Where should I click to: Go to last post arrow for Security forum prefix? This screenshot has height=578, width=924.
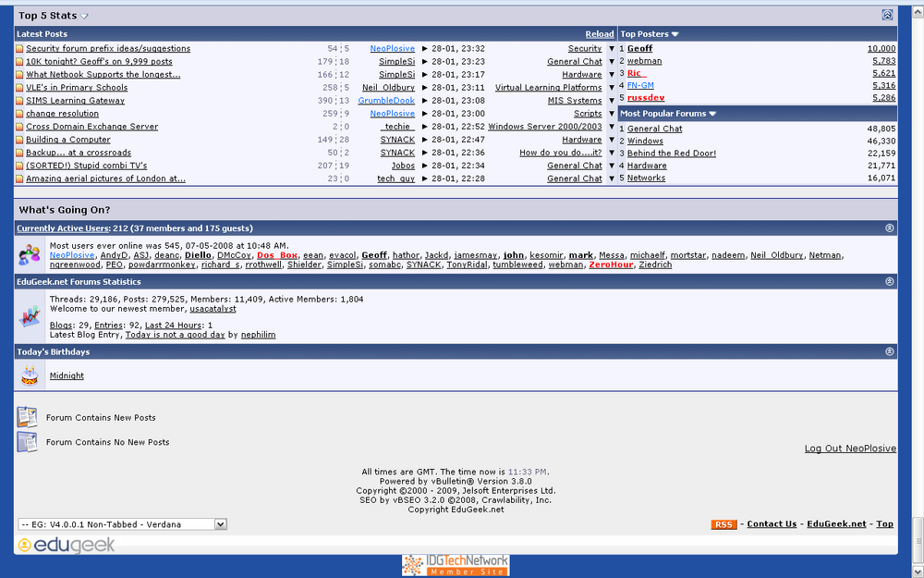click(424, 49)
